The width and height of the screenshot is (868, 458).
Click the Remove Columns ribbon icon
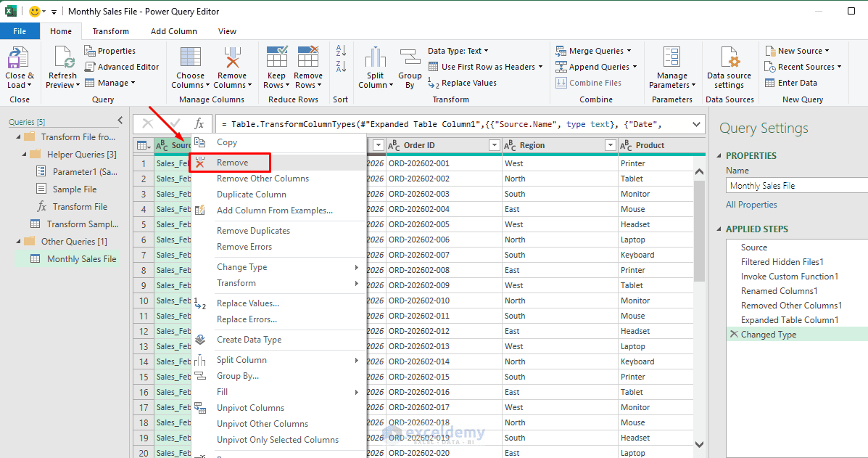point(233,58)
